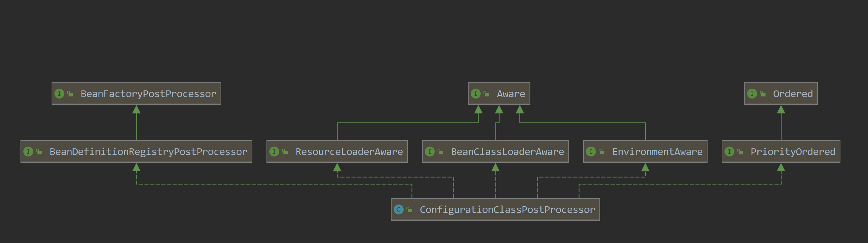The width and height of the screenshot is (868, 243).
Task: Click the class icon on ConfigurationClassPostProcessor
Action: pyautogui.click(x=399, y=210)
